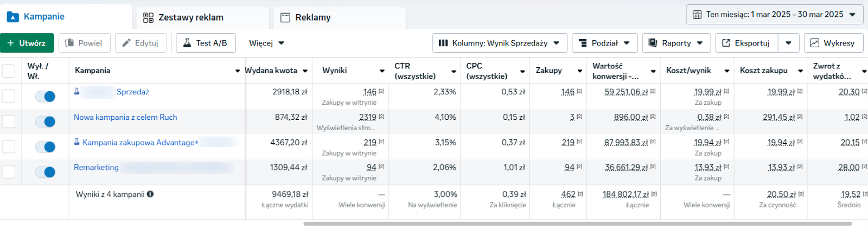Open the Sprzedaż campaign link

click(x=132, y=92)
